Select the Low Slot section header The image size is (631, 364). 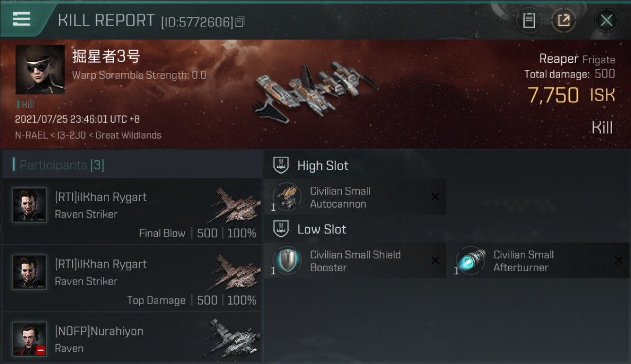310,229
